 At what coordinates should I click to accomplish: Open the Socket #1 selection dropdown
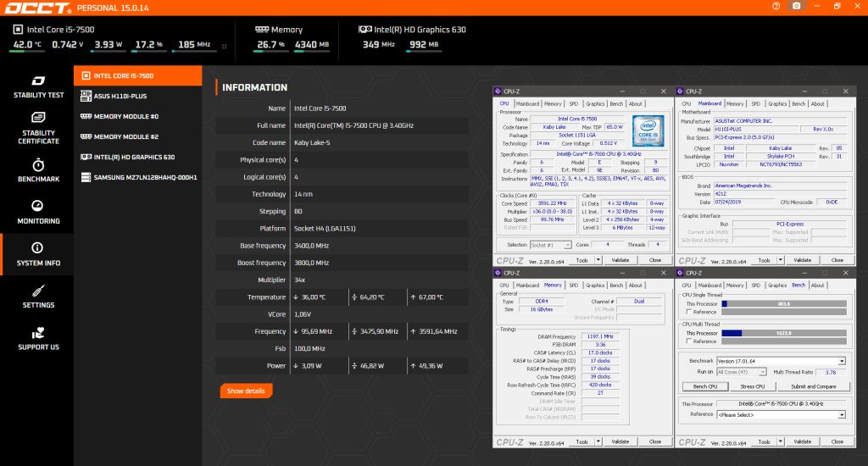coord(550,245)
